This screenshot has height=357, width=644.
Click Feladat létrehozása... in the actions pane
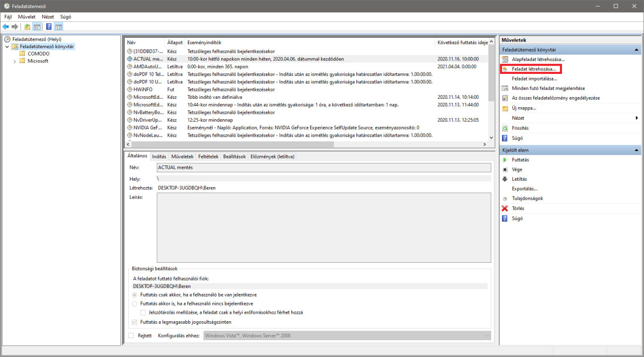click(534, 69)
